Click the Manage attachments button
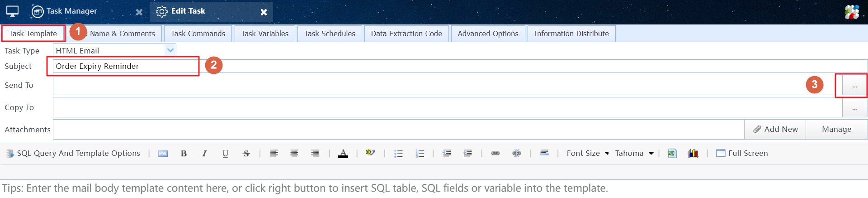The image size is (868, 198). click(x=836, y=130)
